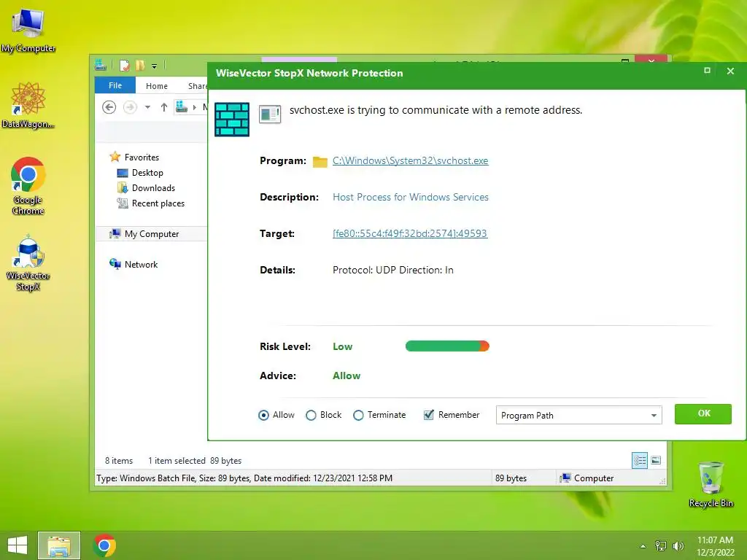
Task: Open Desktop in the navigation pane
Action: point(140,172)
